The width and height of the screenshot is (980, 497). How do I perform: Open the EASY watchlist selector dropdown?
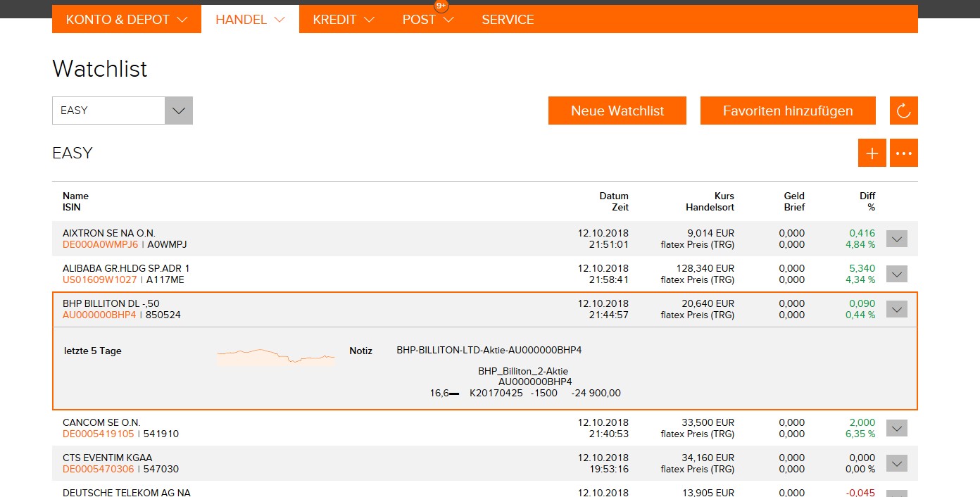click(122, 111)
